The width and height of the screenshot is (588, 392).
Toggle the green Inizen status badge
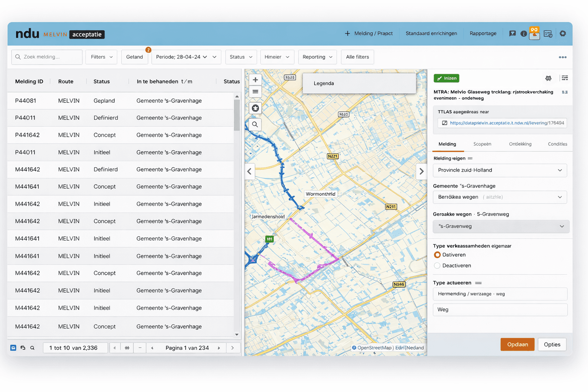click(446, 78)
